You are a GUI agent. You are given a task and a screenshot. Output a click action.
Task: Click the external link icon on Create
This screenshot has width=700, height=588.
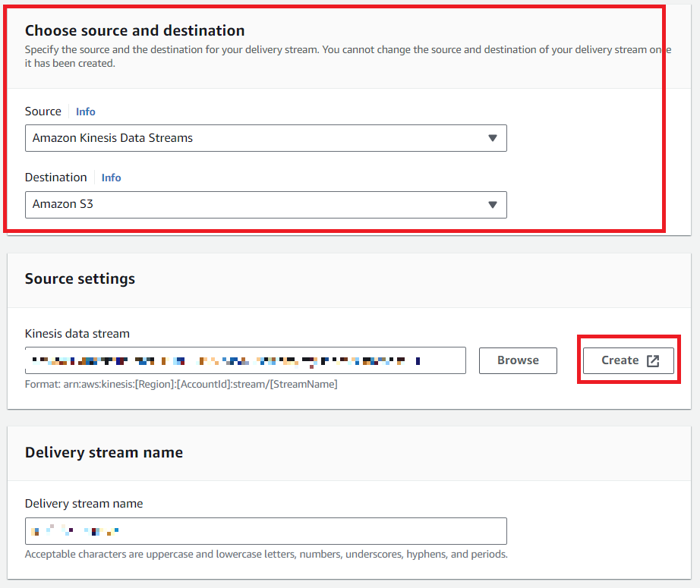coord(653,361)
